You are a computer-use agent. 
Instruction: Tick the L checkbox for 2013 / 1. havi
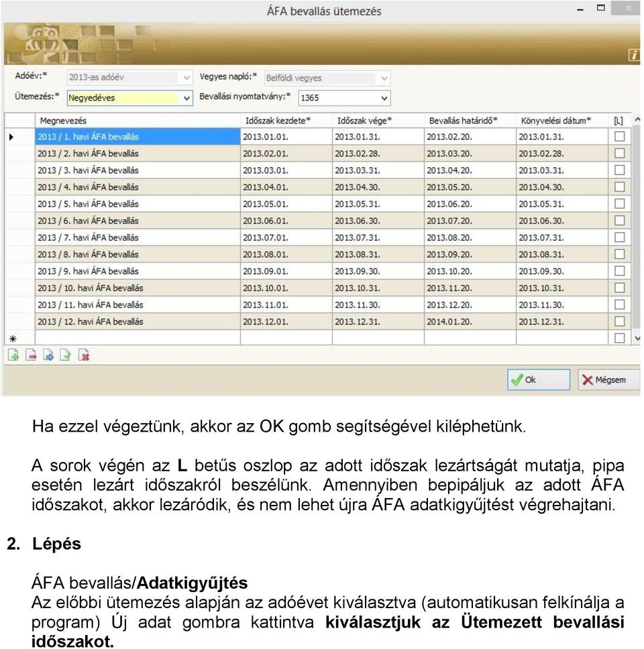click(620, 136)
